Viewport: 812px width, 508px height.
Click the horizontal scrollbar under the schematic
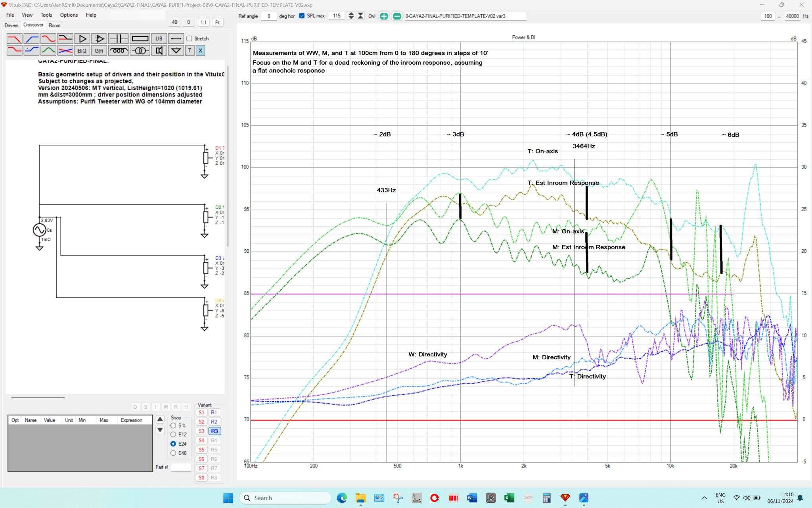38,397
